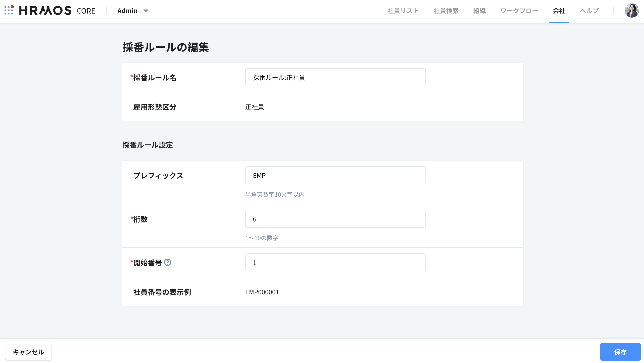Open the ヘルプ menu
644x363 pixels.
point(589,11)
